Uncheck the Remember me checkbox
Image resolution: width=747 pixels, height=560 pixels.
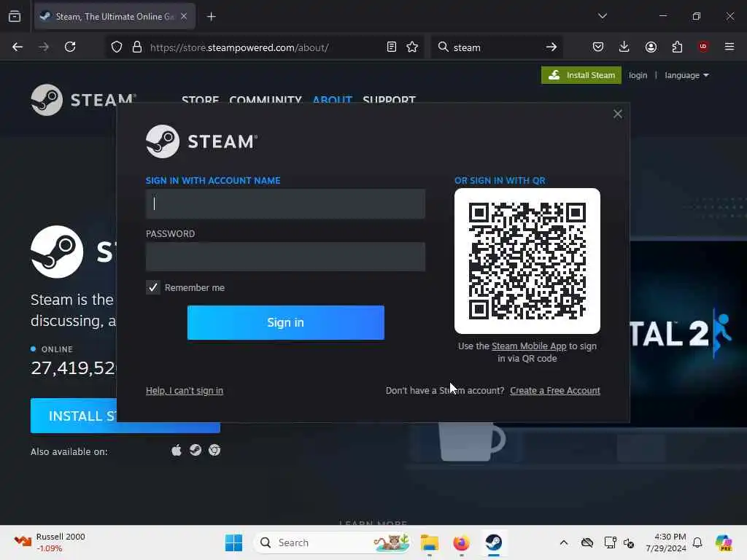153,287
